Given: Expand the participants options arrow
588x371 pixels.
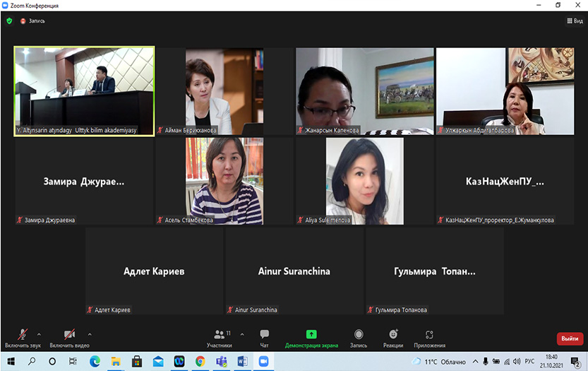Looking at the screenshot, I should click(x=242, y=334).
